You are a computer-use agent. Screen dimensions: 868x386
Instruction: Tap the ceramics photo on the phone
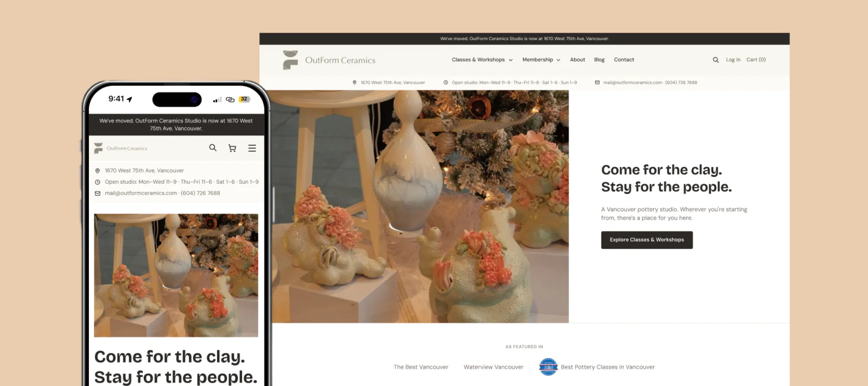pos(176,275)
